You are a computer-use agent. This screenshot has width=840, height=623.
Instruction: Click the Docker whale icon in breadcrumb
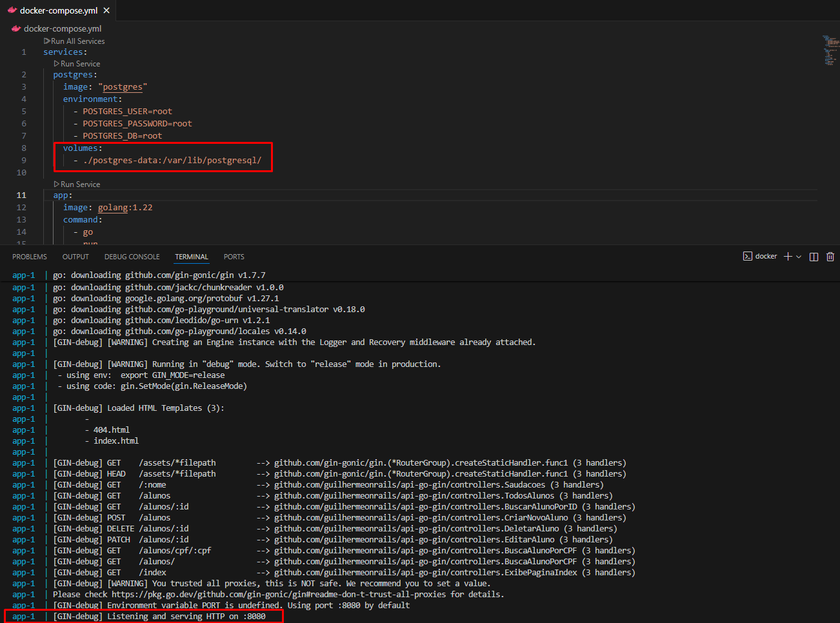pyautogui.click(x=16, y=28)
